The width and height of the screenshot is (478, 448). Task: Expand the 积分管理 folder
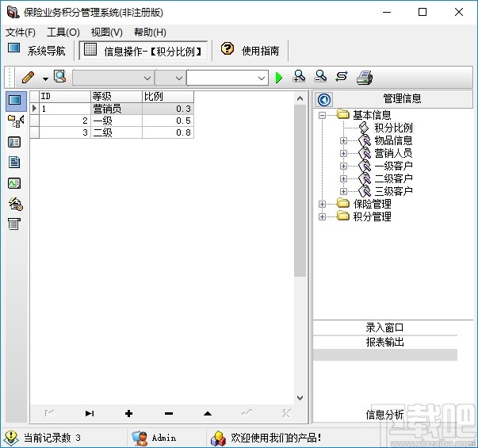click(x=322, y=216)
